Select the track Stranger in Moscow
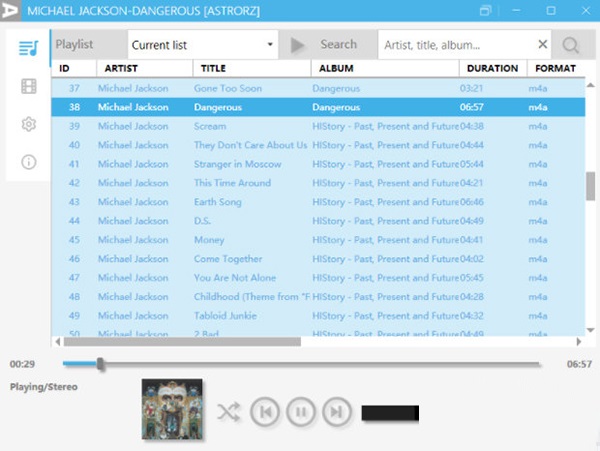 click(237, 164)
